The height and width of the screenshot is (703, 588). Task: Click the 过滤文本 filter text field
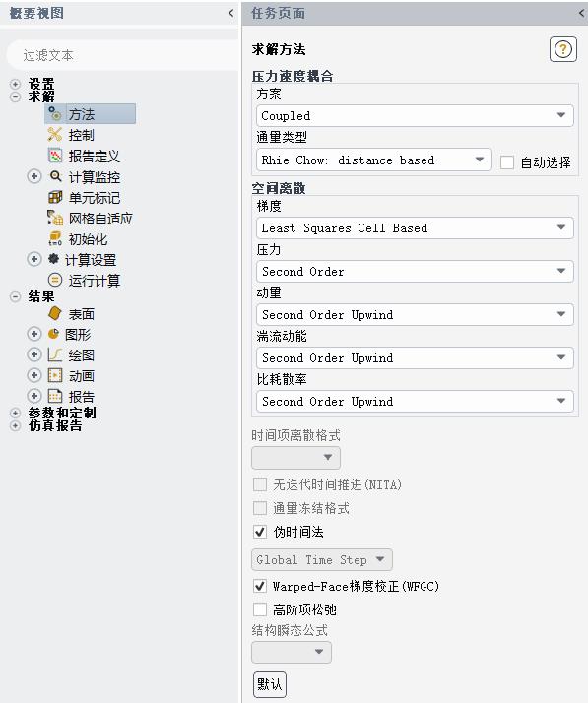click(122, 55)
